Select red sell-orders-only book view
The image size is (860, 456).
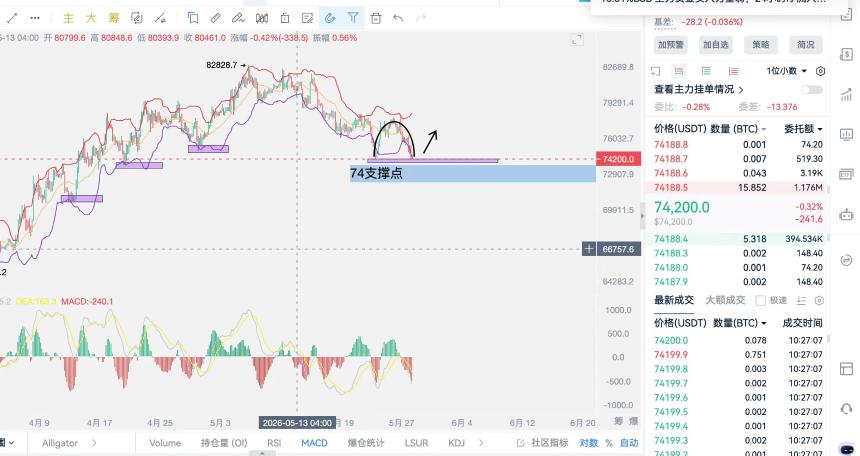[x=733, y=71]
